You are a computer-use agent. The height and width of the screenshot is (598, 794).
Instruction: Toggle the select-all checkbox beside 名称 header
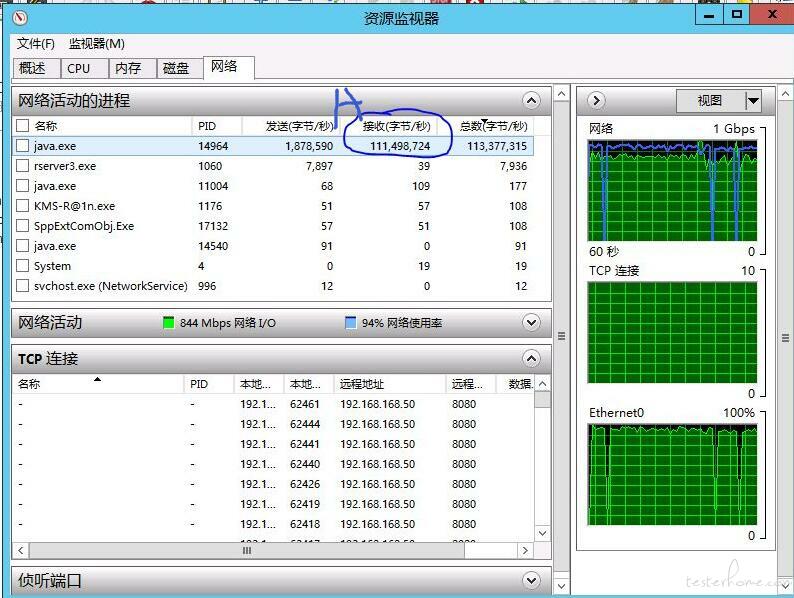tap(22, 126)
